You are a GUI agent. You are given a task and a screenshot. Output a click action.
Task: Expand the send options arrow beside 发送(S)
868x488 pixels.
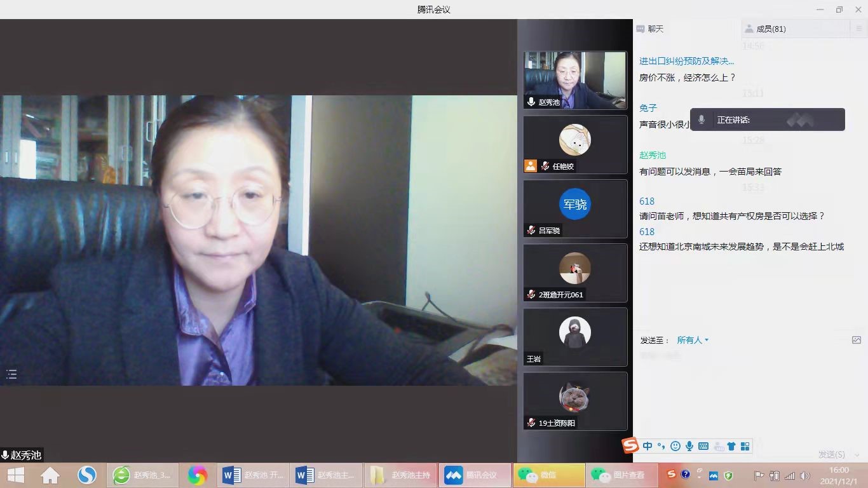click(x=857, y=454)
